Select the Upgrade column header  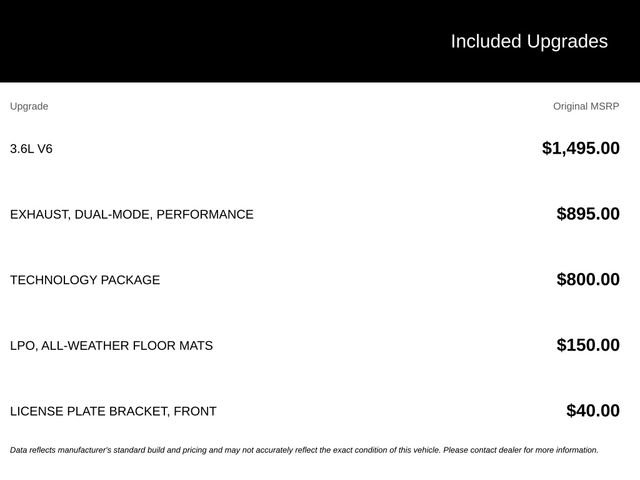pos(29,107)
